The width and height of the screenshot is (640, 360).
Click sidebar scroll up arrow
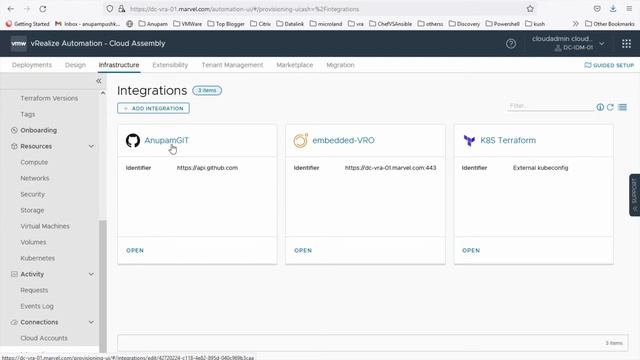(103, 93)
